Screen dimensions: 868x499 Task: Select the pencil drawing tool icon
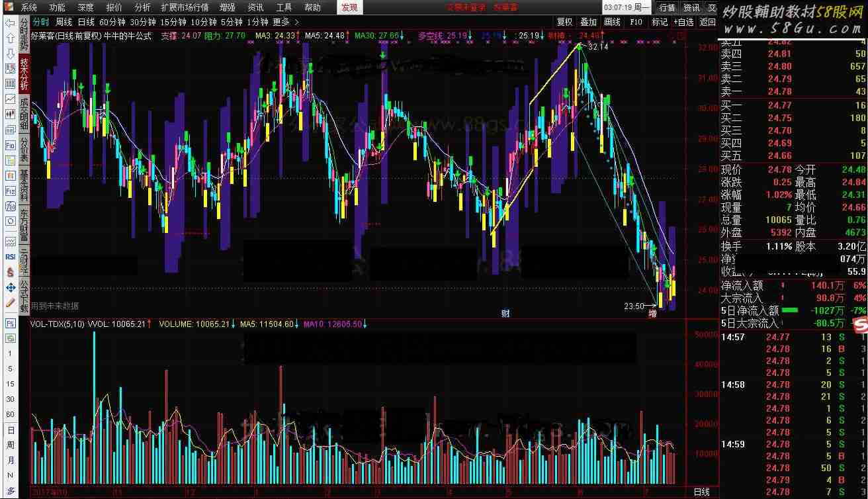(11, 302)
